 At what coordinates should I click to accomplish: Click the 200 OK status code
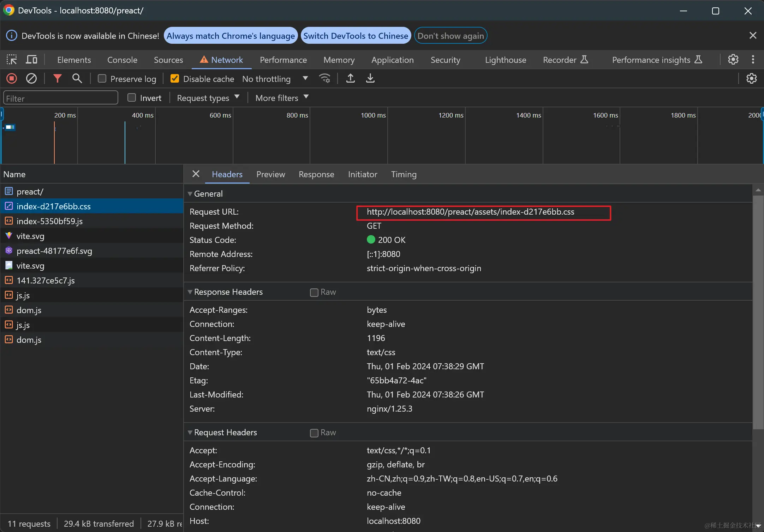(391, 240)
